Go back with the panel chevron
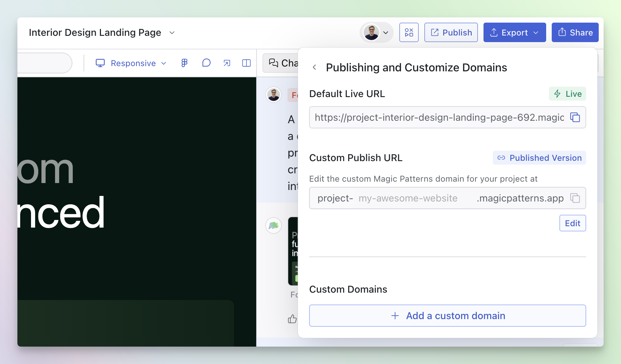The image size is (621, 364). point(314,68)
